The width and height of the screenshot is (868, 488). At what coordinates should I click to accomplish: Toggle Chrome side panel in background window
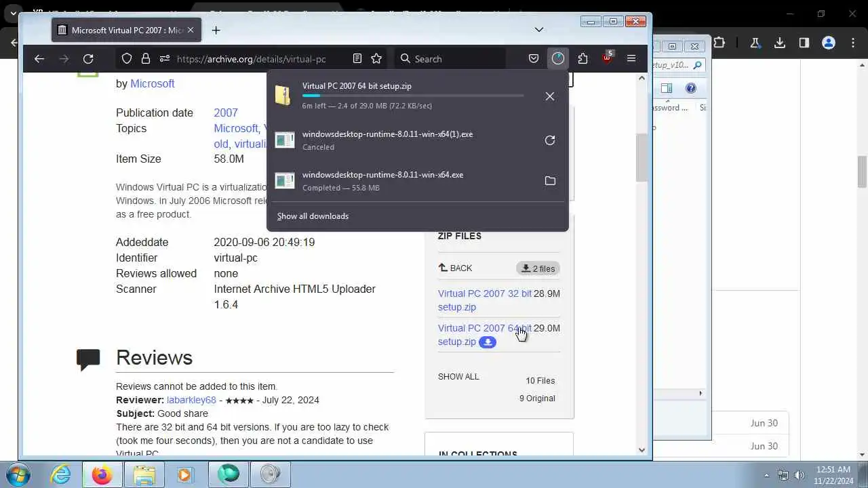tap(804, 43)
